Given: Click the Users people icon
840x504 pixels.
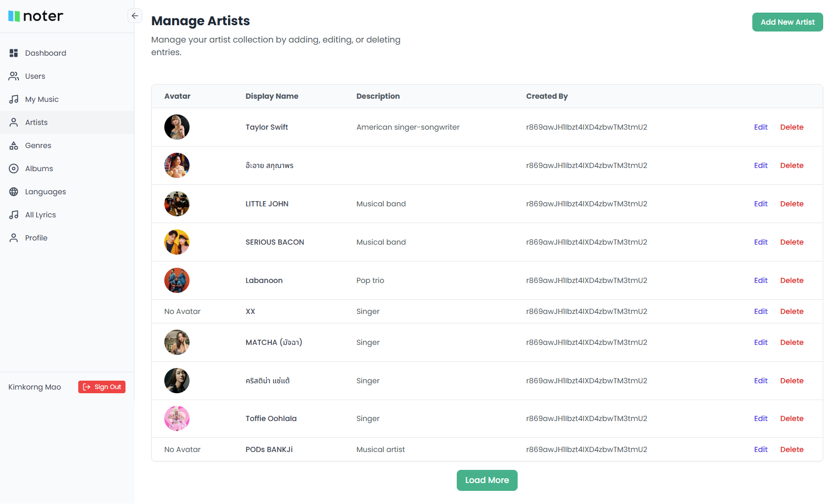Looking at the screenshot, I should point(14,76).
